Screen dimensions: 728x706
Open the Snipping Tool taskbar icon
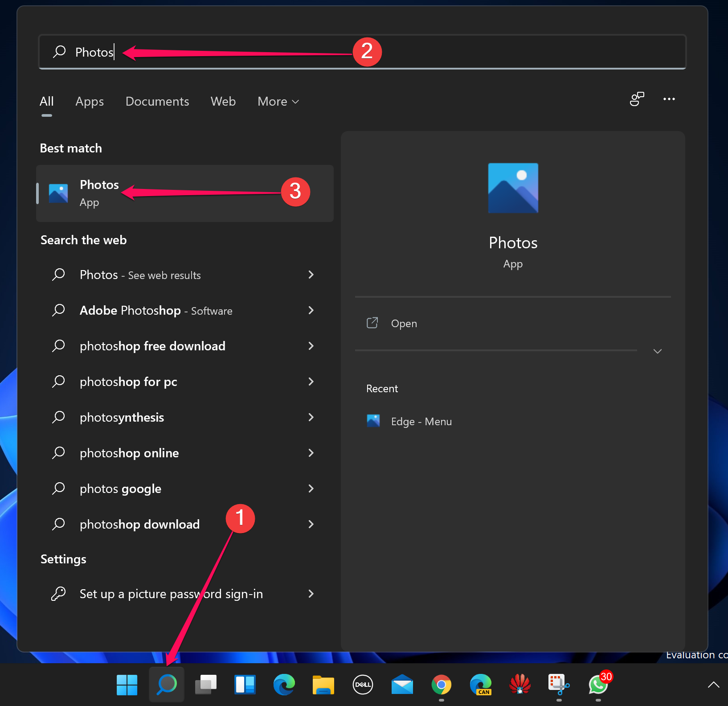pyautogui.click(x=559, y=685)
